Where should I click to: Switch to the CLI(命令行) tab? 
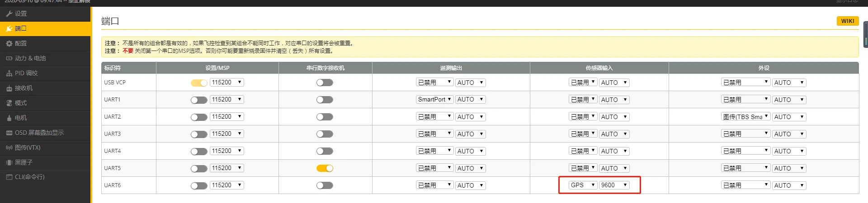coord(29,177)
